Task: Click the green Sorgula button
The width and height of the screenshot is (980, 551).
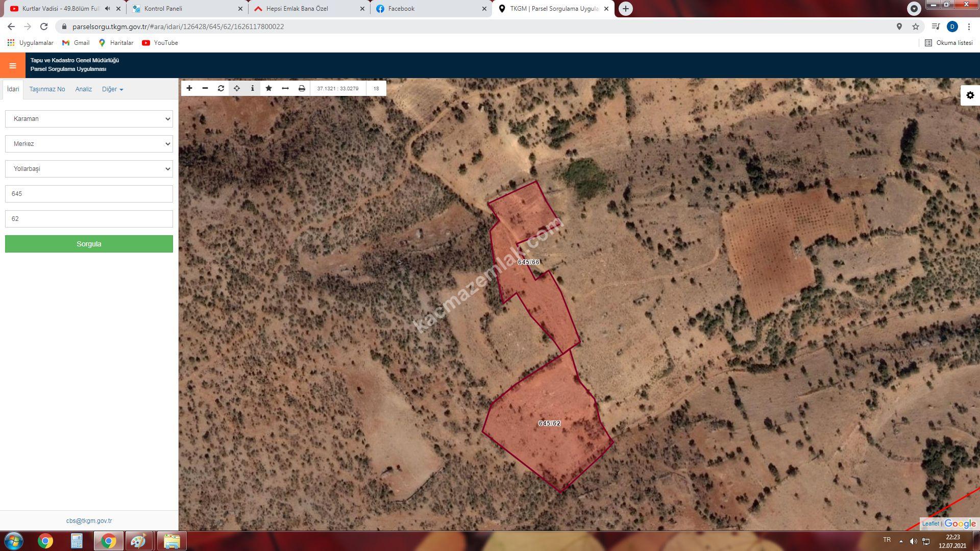Action: 89,244
